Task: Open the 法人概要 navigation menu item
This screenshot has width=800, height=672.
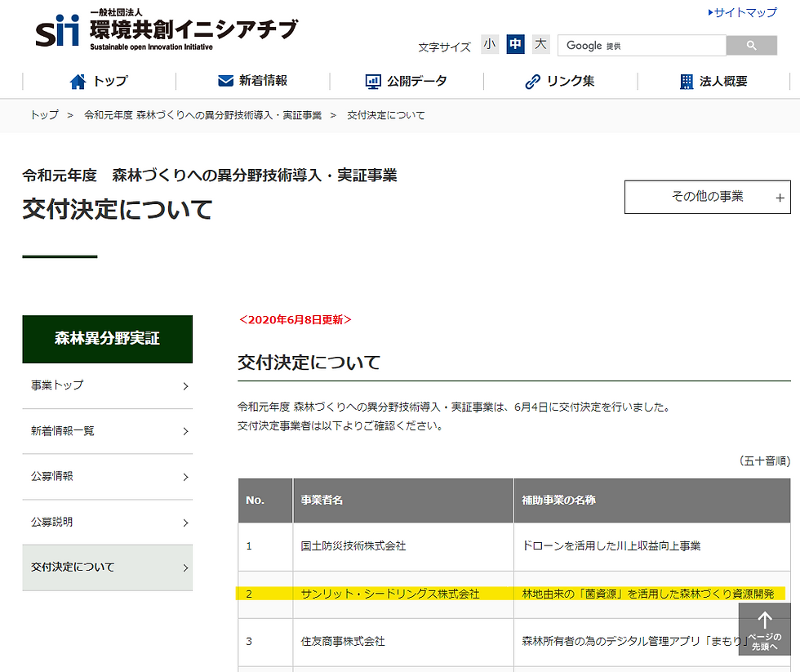Action: click(x=713, y=81)
